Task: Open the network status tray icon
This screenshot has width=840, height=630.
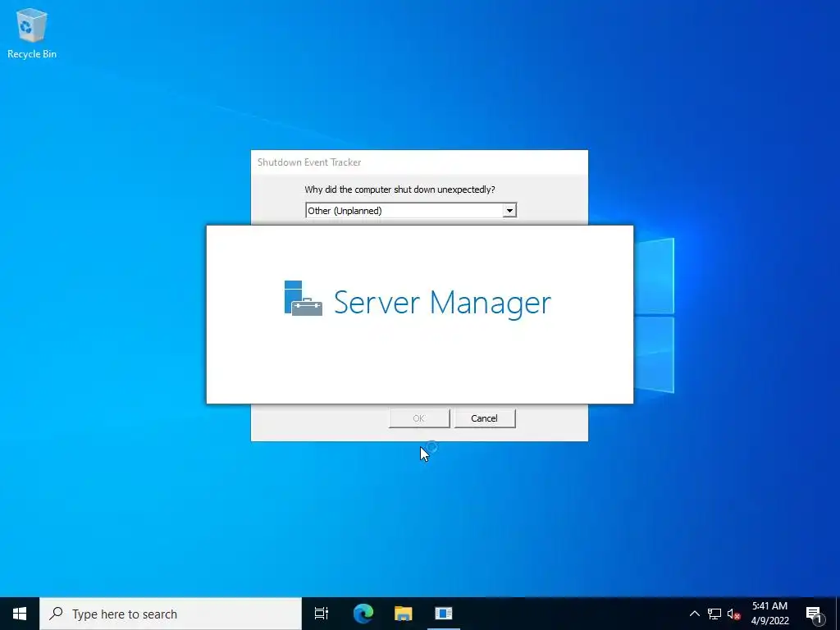Action: 714,614
